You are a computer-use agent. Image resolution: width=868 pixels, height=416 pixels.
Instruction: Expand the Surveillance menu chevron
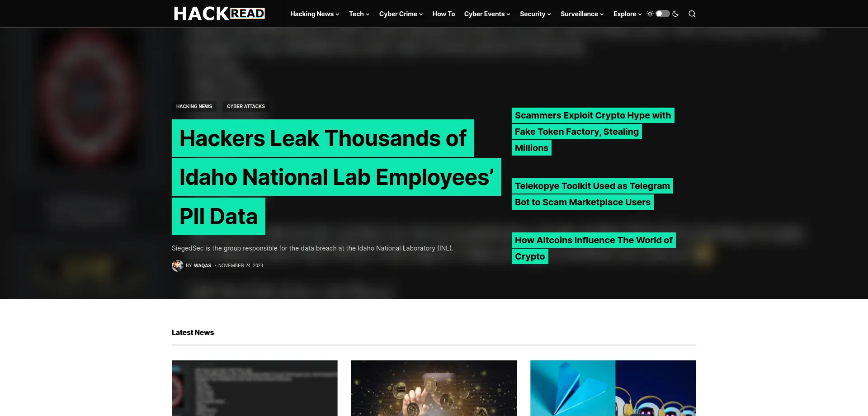602,14
